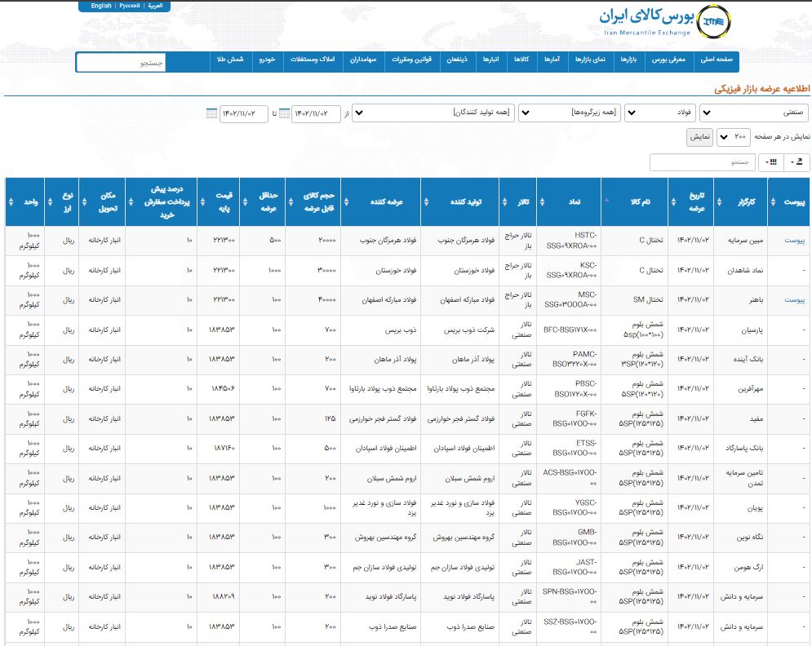Expand the صنعتی main group dropdown

753,113
